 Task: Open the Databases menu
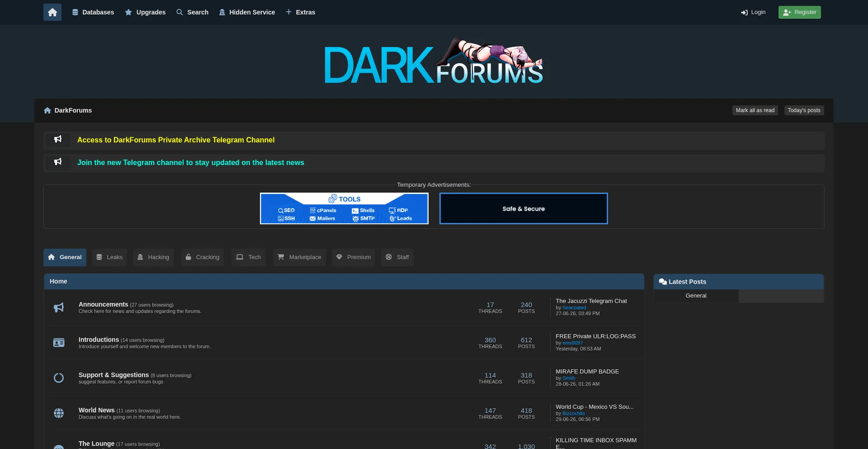click(x=93, y=12)
